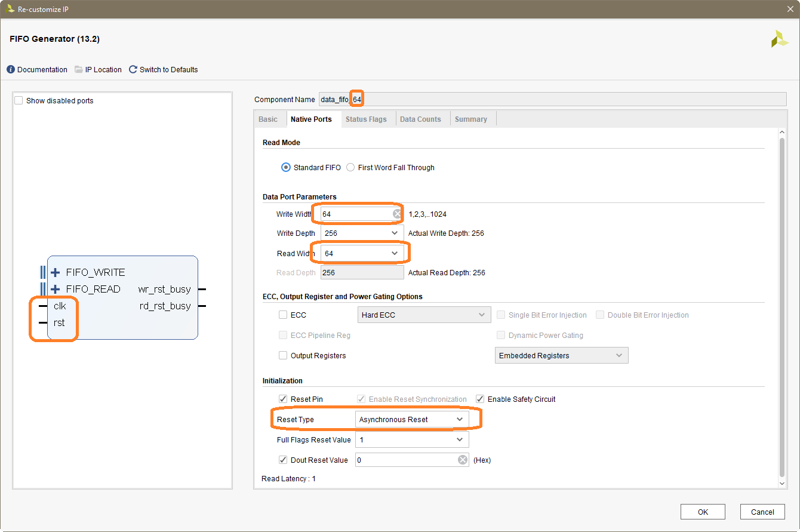Clear the Write Width field using its X icon
The height and width of the screenshot is (532, 800).
pyautogui.click(x=395, y=213)
